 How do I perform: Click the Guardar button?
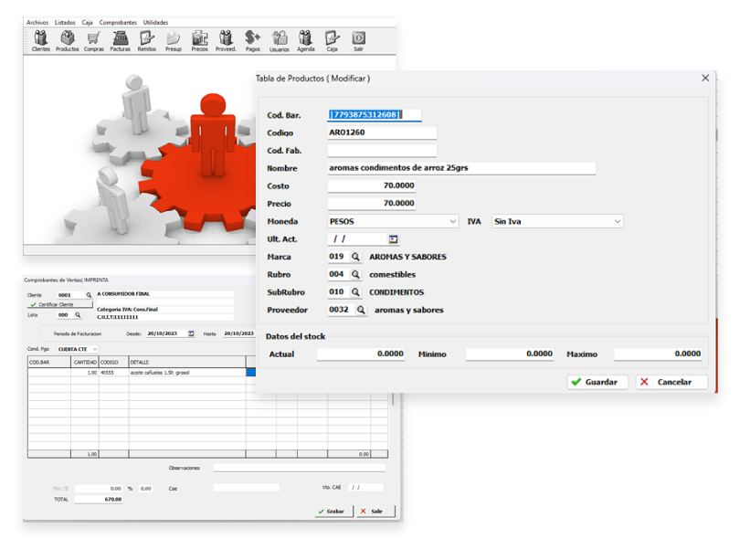tap(597, 382)
